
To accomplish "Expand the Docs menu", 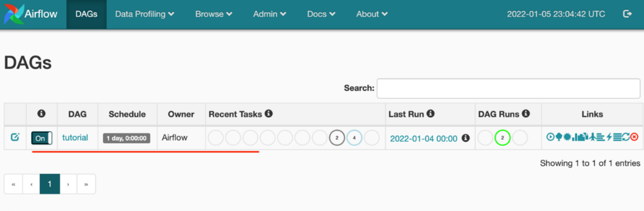I will [x=321, y=14].
